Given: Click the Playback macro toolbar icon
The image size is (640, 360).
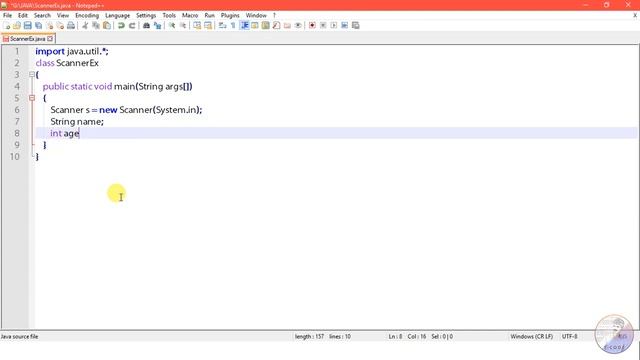Looking at the screenshot, I should pos(333,25).
